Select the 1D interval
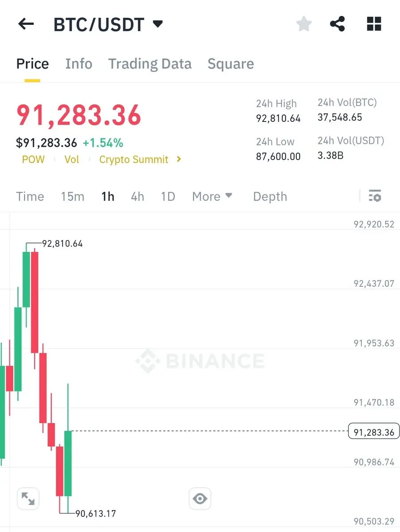 168,196
